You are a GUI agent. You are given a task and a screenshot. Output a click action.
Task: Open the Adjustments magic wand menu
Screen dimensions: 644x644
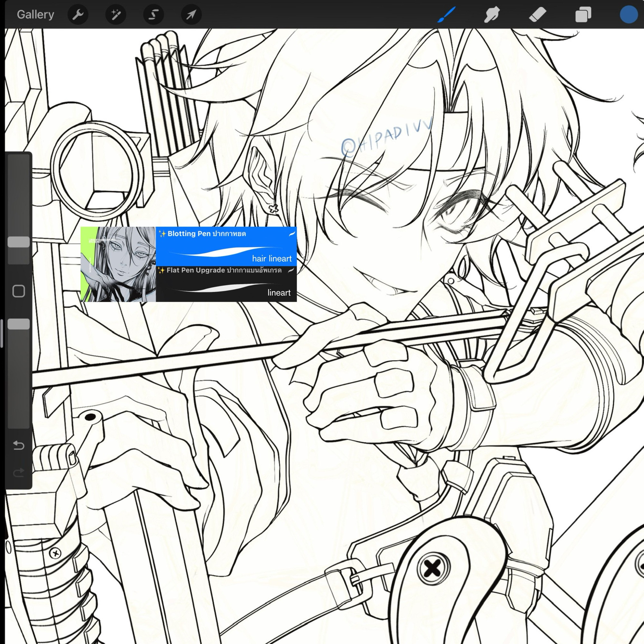tap(116, 15)
